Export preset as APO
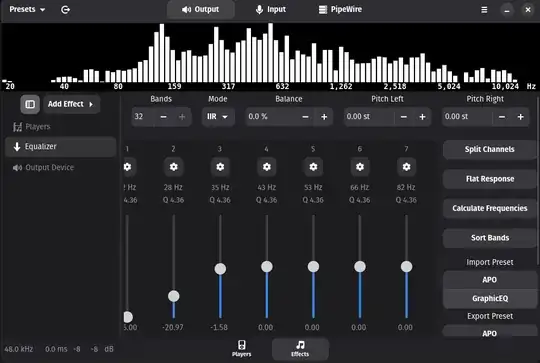The image size is (540, 363). click(x=490, y=332)
